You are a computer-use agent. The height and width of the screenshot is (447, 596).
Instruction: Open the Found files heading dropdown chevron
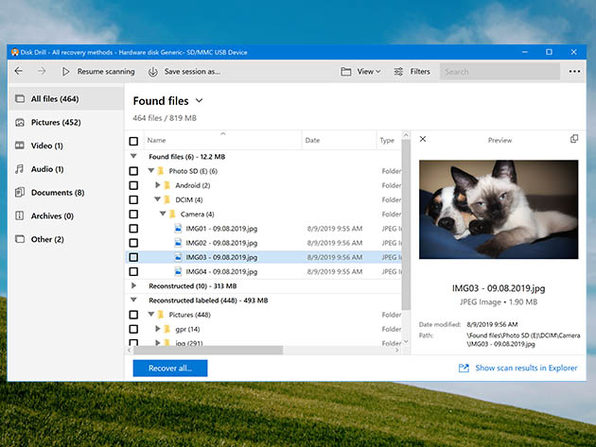tap(199, 101)
